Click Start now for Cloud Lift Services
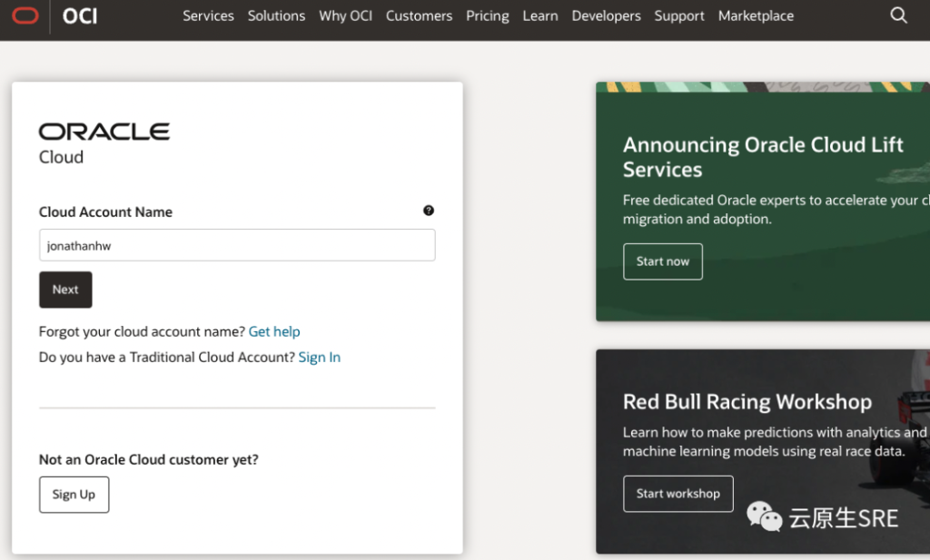Viewport: 930px width, 560px height. click(663, 261)
